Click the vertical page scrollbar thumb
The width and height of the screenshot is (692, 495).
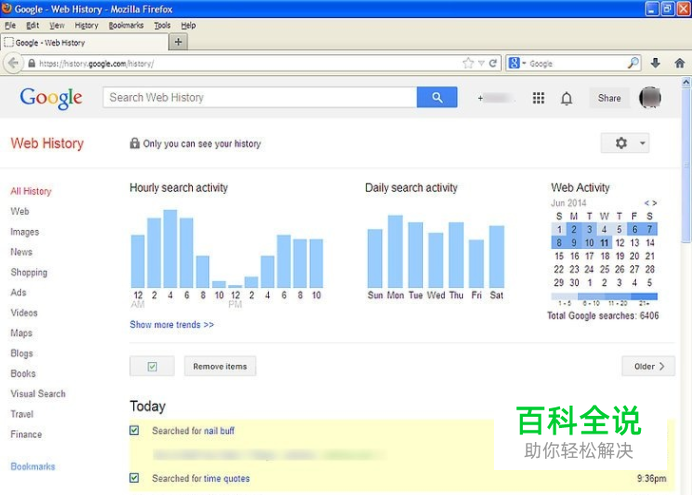686,164
